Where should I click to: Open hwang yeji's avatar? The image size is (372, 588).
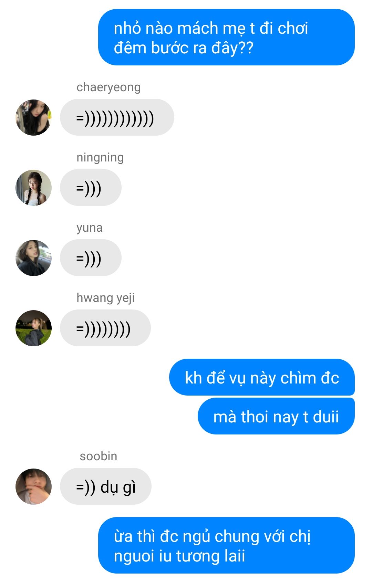click(33, 328)
